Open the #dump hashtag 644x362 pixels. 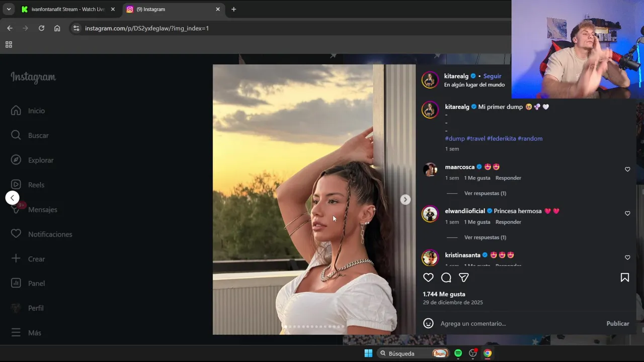(x=455, y=138)
